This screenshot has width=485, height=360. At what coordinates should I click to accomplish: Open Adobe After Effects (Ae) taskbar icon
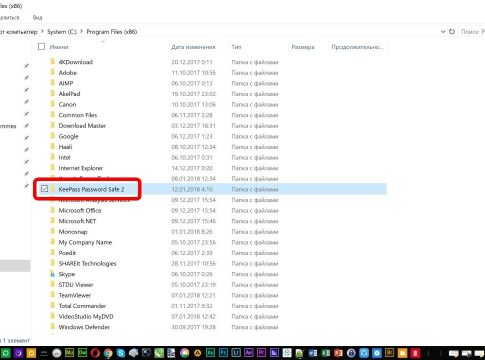(x=249, y=353)
